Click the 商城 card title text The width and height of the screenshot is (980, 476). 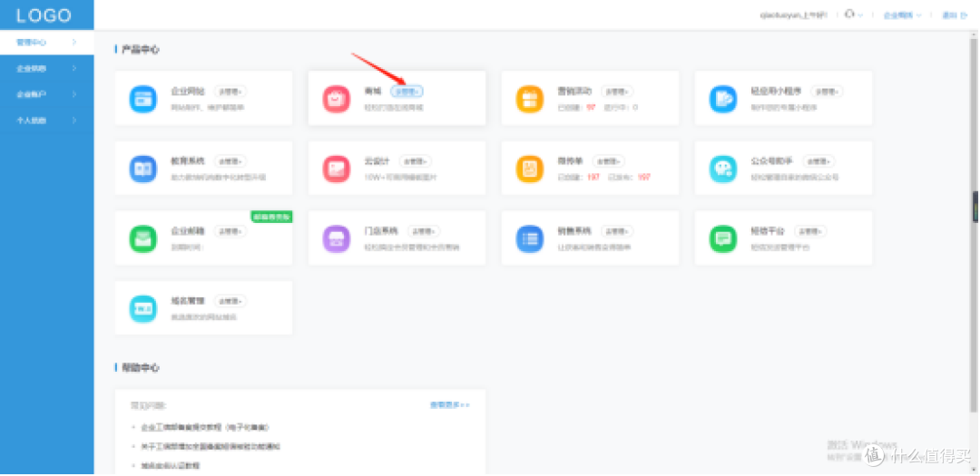(373, 92)
